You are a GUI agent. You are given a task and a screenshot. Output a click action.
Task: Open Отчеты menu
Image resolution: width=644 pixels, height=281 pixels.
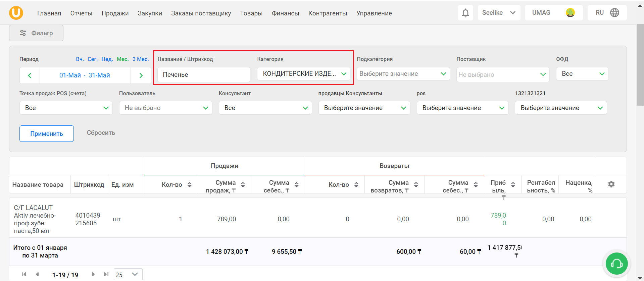tap(81, 13)
